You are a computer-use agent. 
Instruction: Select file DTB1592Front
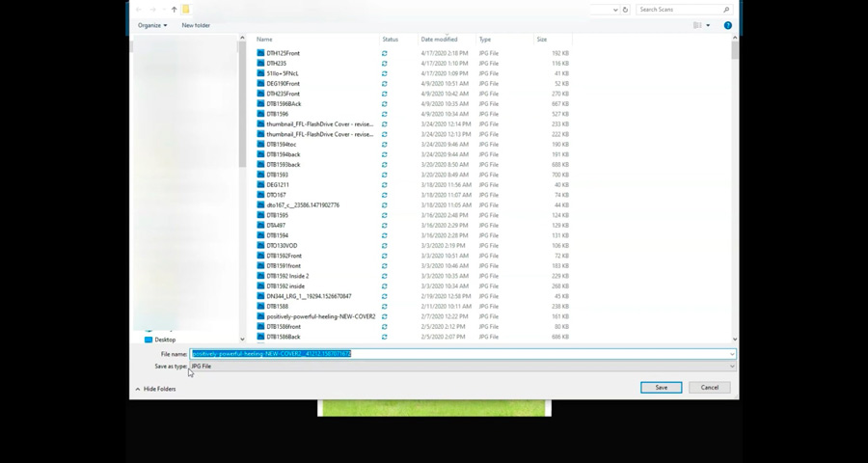(284, 256)
